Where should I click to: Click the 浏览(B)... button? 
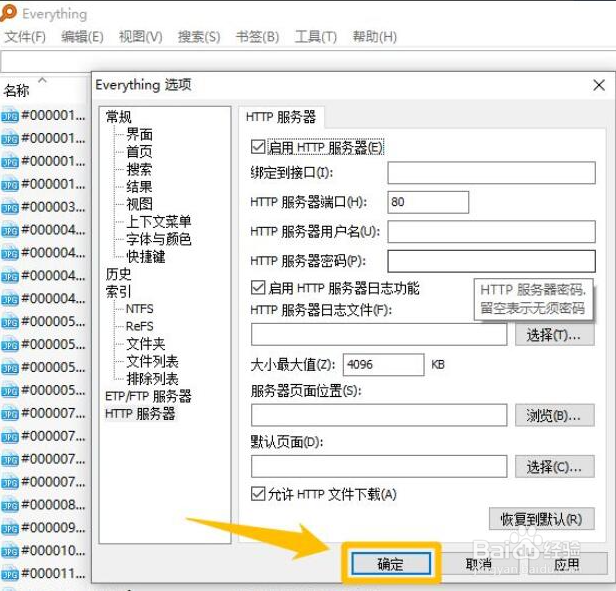pyautogui.click(x=555, y=415)
